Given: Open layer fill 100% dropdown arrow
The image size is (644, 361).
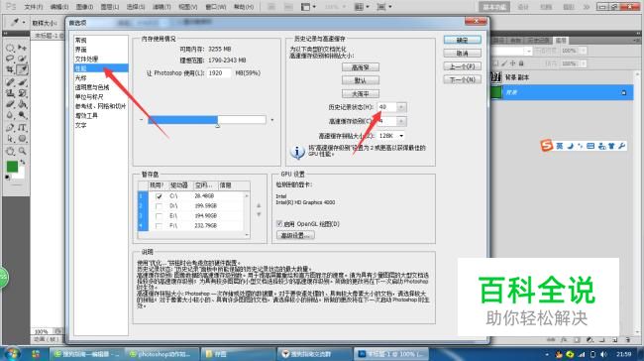Looking at the screenshot, I should point(584,63).
